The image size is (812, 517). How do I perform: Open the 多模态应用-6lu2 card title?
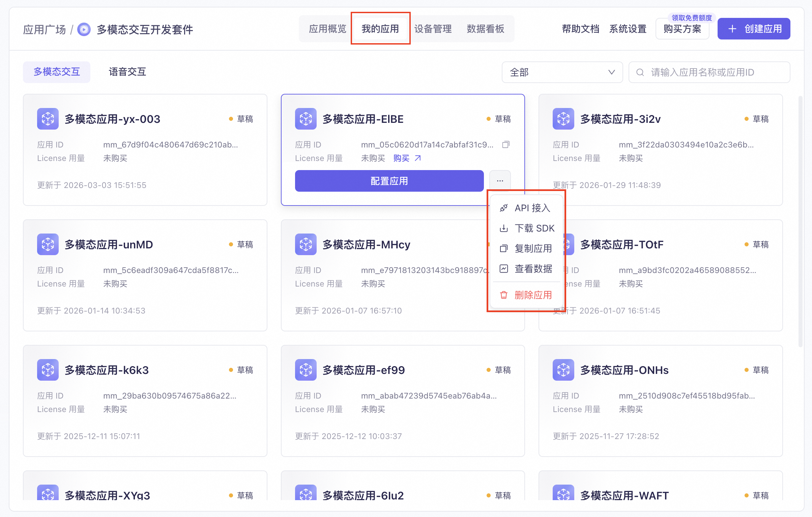pos(363,495)
